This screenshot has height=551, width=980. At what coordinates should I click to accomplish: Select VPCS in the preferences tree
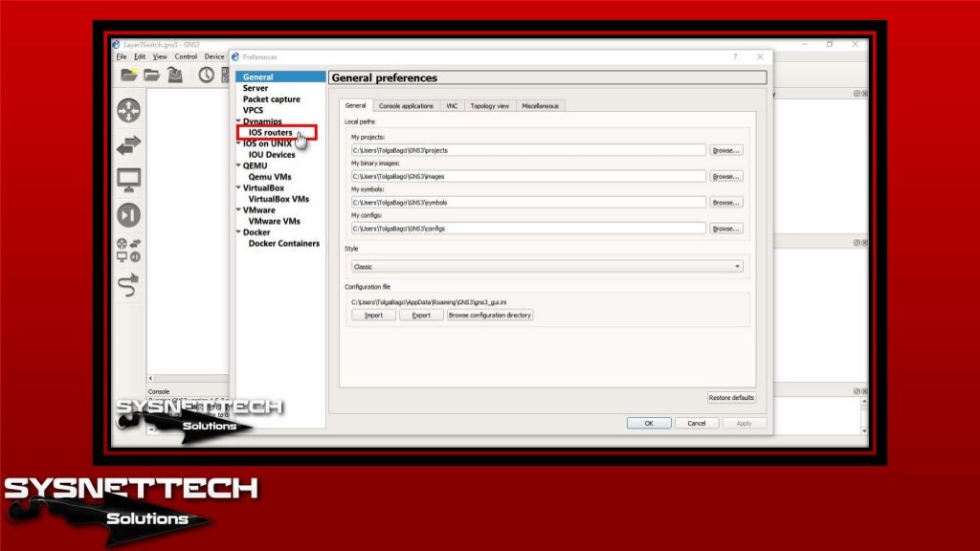click(x=253, y=111)
